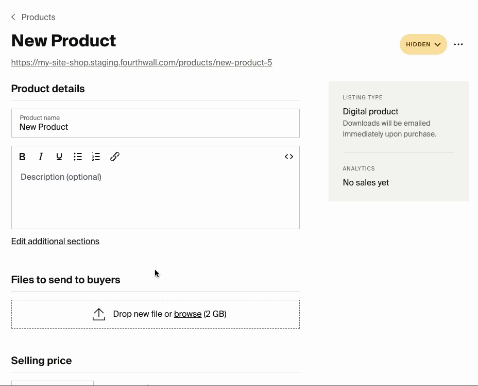Click into the Description text area
This screenshot has height=386, width=478.
[155, 198]
